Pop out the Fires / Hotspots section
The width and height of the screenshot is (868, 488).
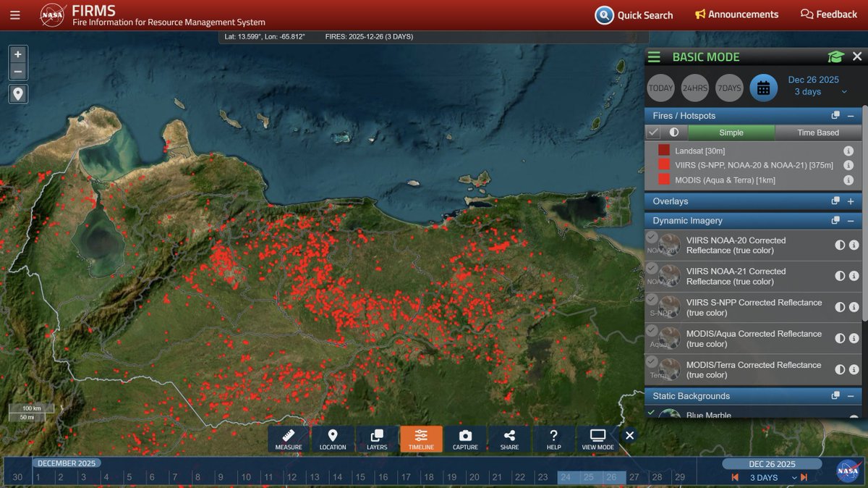[835, 116]
